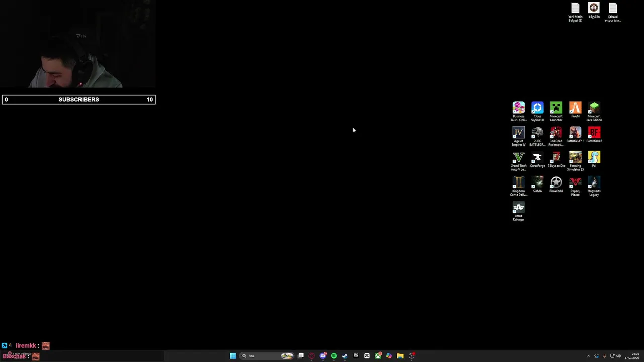The height and width of the screenshot is (362, 644).
Task: Open Task View from the taskbar
Action: (301, 356)
